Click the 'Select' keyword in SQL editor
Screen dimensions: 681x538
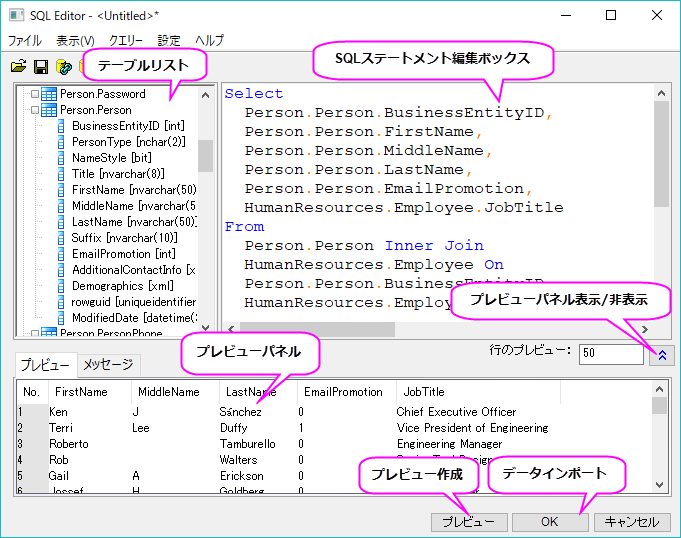pos(254,93)
